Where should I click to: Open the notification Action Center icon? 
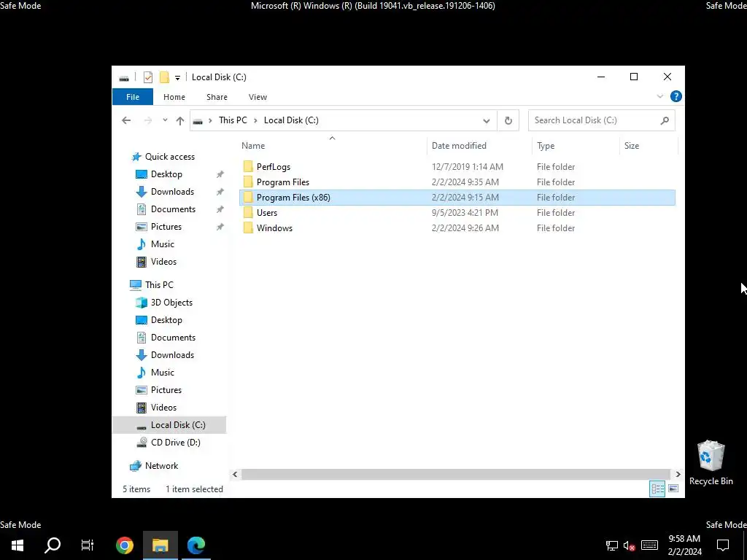click(x=723, y=545)
